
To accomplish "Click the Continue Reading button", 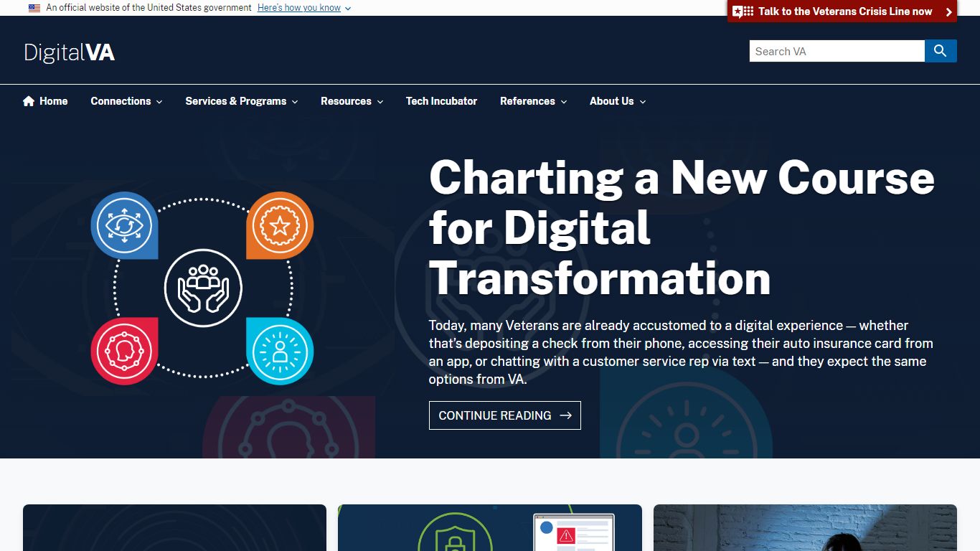I will (x=505, y=415).
